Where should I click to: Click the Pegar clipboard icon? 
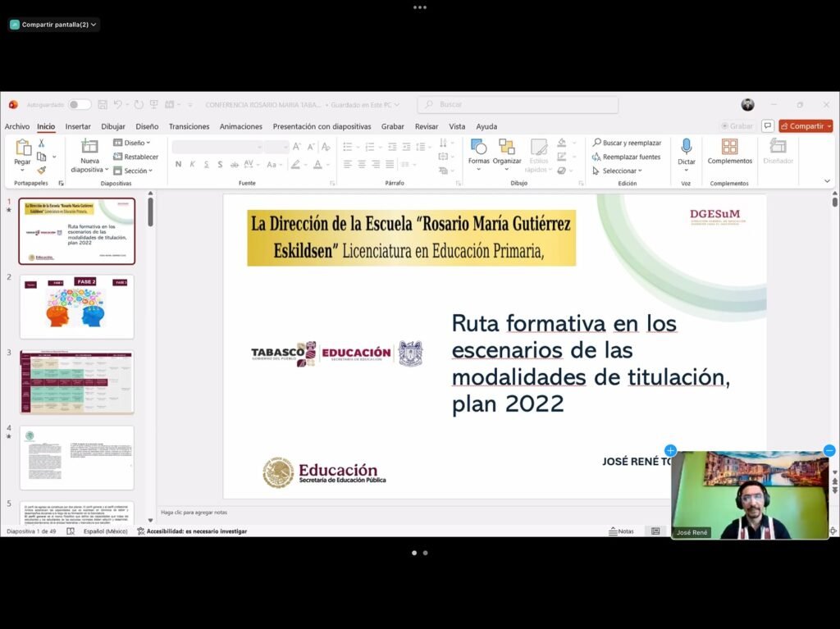tap(22, 148)
